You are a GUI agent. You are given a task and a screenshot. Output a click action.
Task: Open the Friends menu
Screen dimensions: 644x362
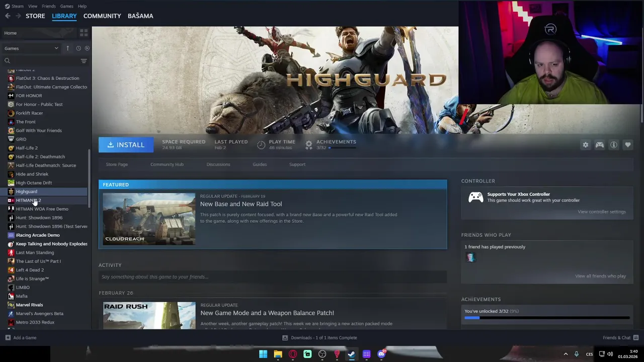tap(49, 6)
